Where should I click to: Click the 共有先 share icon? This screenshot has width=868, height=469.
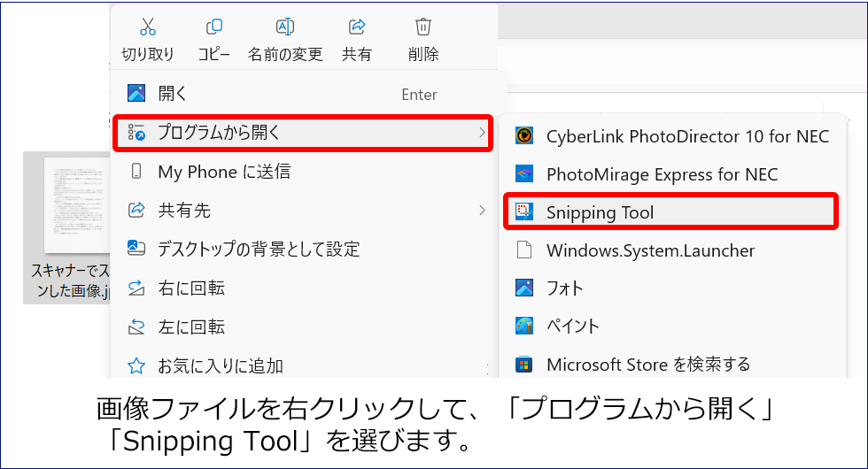[x=136, y=210]
